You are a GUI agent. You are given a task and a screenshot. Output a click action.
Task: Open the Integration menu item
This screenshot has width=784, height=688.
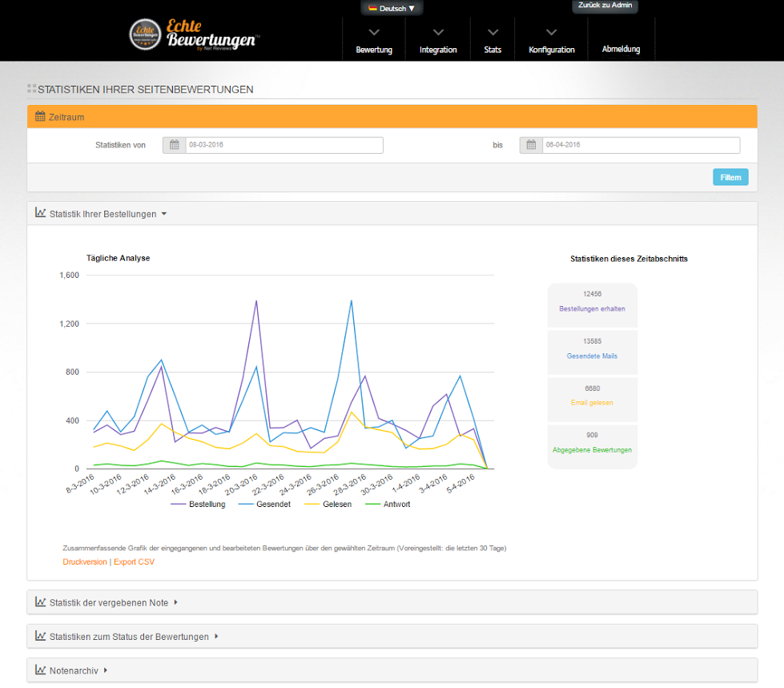pos(438,50)
